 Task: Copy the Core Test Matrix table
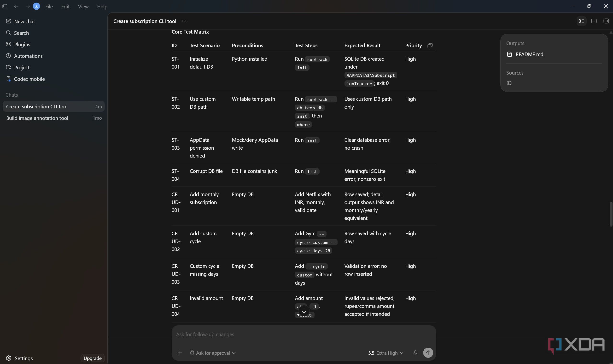click(430, 46)
